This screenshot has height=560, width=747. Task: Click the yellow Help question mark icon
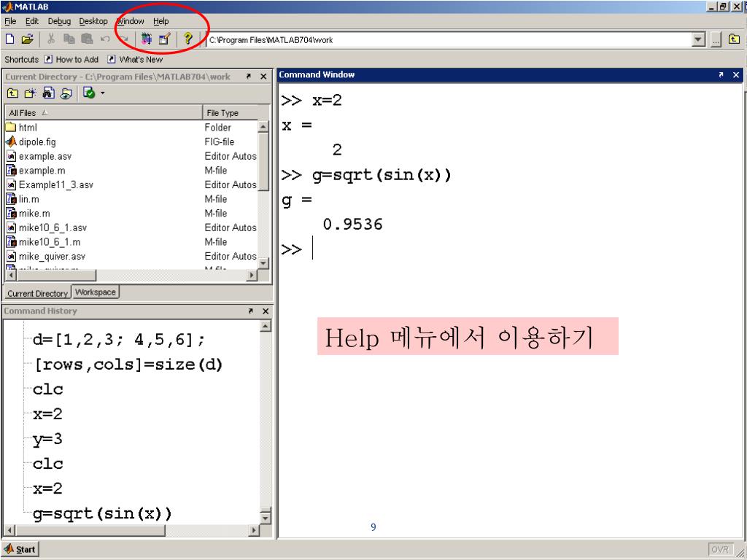[188, 39]
